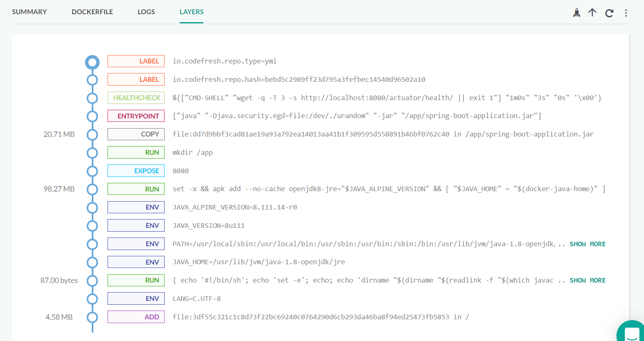This screenshot has height=341, width=644.
Task: Click the top highlighted layer timeline node
Action: pyautogui.click(x=92, y=63)
